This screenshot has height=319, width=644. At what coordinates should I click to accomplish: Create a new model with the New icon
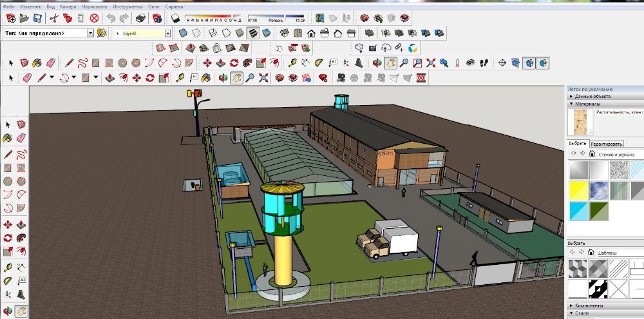tap(11, 18)
